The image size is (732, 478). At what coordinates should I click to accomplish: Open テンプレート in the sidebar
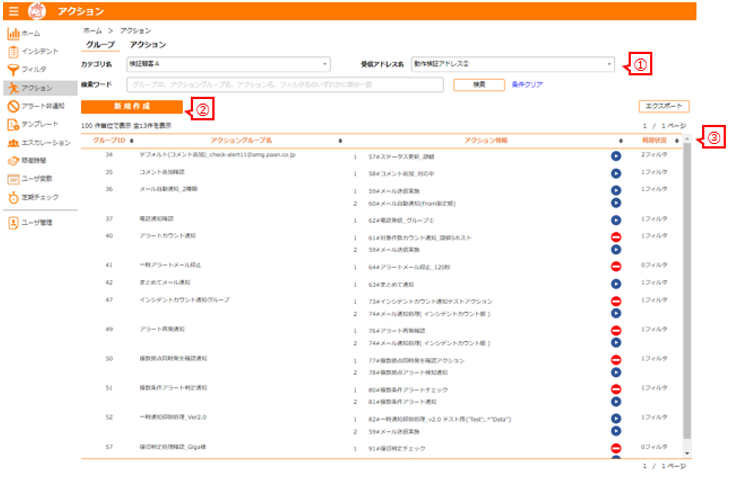33,124
